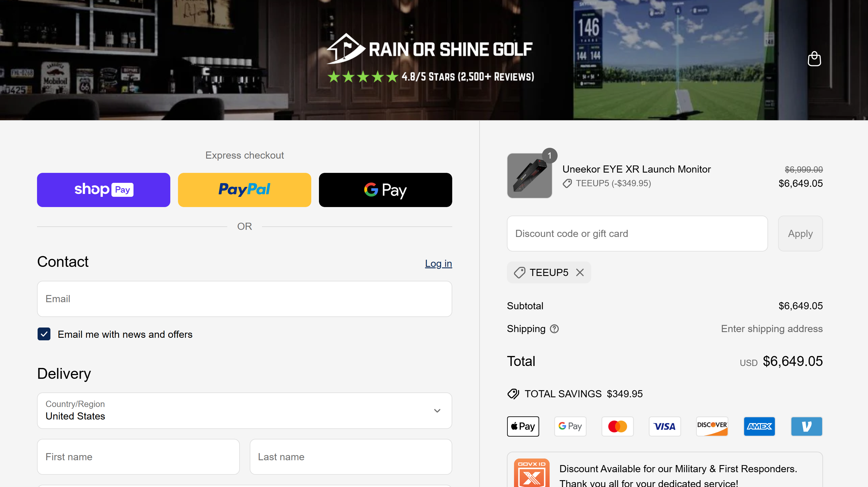Click the Google Pay payment badge
This screenshot has width=868, height=487.
tap(570, 426)
